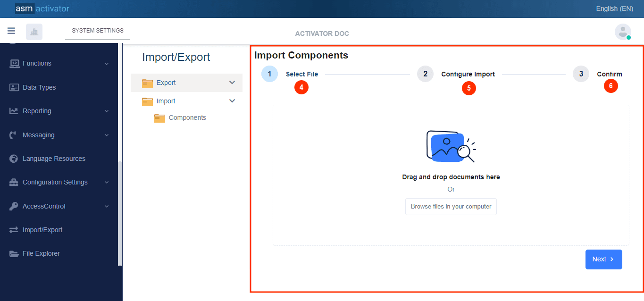Collapse the Import tree chevron
This screenshot has height=301, width=644.
(x=232, y=101)
